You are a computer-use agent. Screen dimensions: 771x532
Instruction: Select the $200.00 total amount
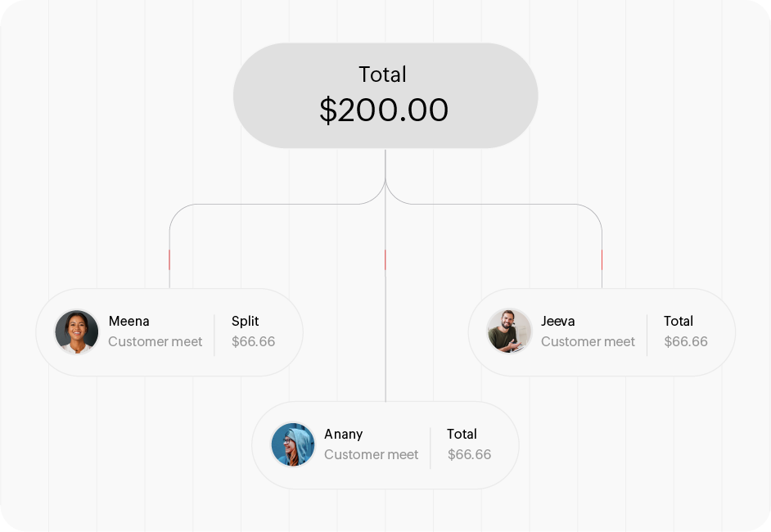384,110
